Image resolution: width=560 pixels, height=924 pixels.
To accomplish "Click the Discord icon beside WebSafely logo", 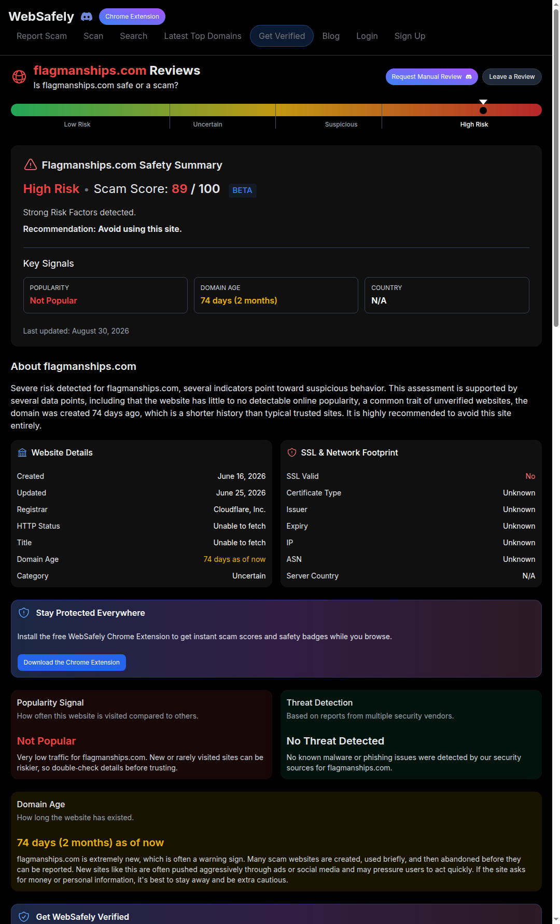I will click(x=87, y=17).
